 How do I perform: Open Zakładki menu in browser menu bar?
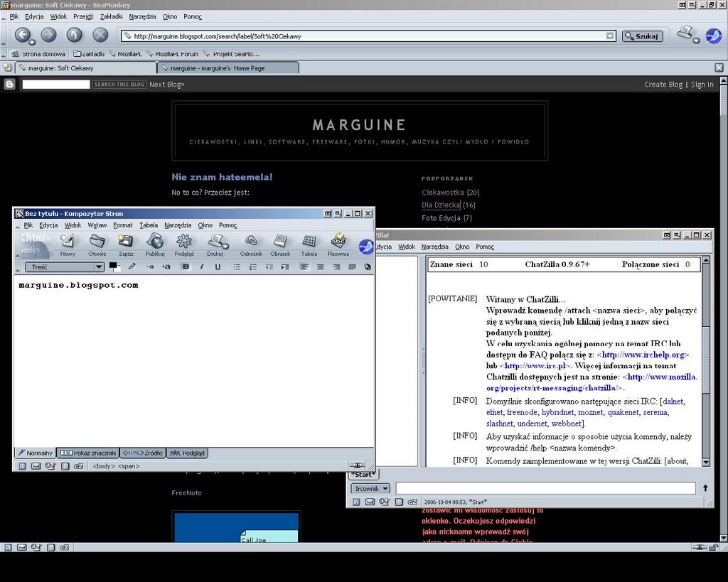111,16
